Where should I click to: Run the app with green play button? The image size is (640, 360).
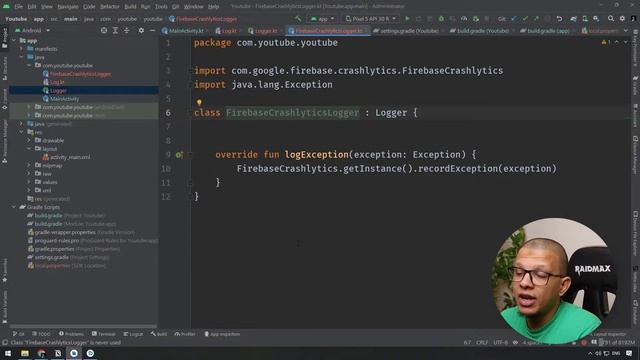(407, 19)
